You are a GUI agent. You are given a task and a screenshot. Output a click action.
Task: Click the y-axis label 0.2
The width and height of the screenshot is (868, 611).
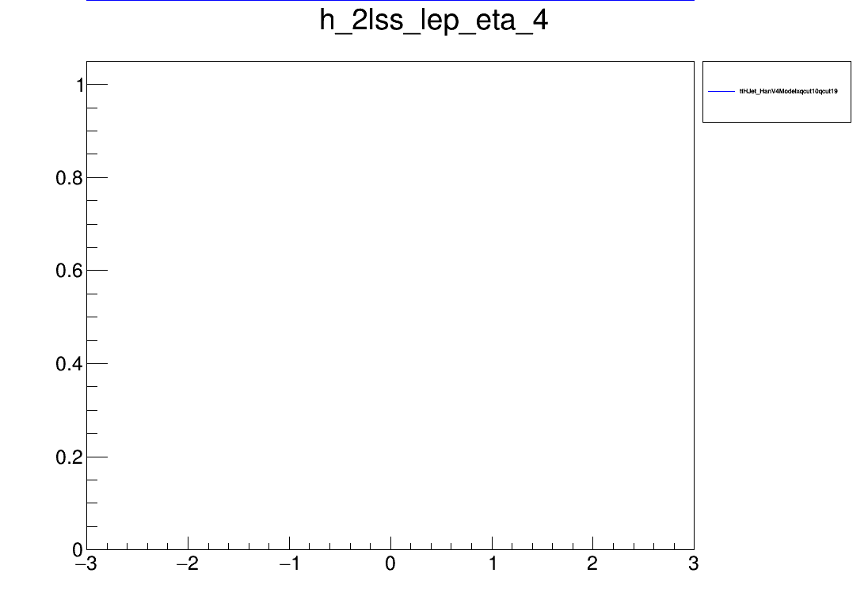tap(69, 457)
